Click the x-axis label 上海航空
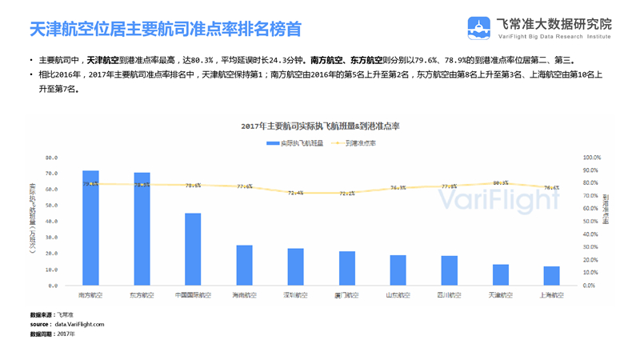Screen dimensions: 640x364 tap(552, 295)
